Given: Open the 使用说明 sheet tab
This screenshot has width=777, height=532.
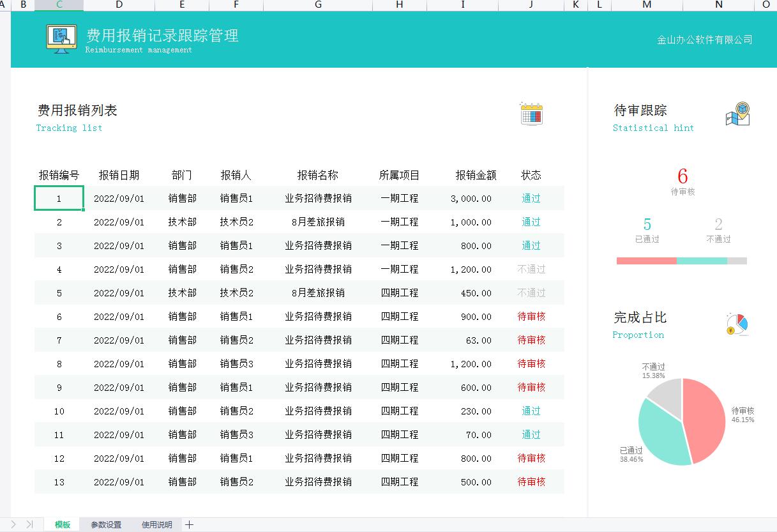Looking at the screenshot, I should 156,524.
